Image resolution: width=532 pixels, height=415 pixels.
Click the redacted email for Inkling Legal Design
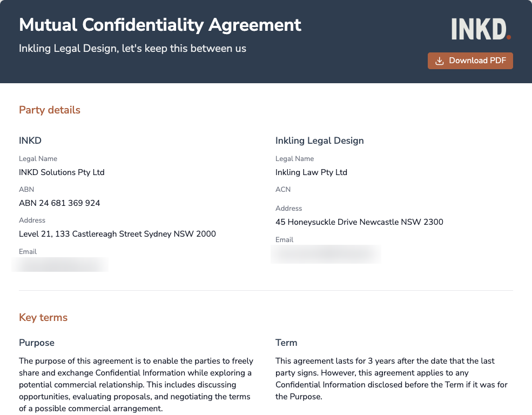pyautogui.click(x=326, y=254)
